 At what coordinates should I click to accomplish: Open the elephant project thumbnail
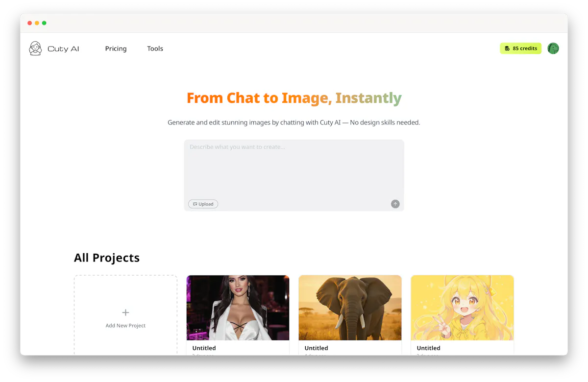coord(350,308)
